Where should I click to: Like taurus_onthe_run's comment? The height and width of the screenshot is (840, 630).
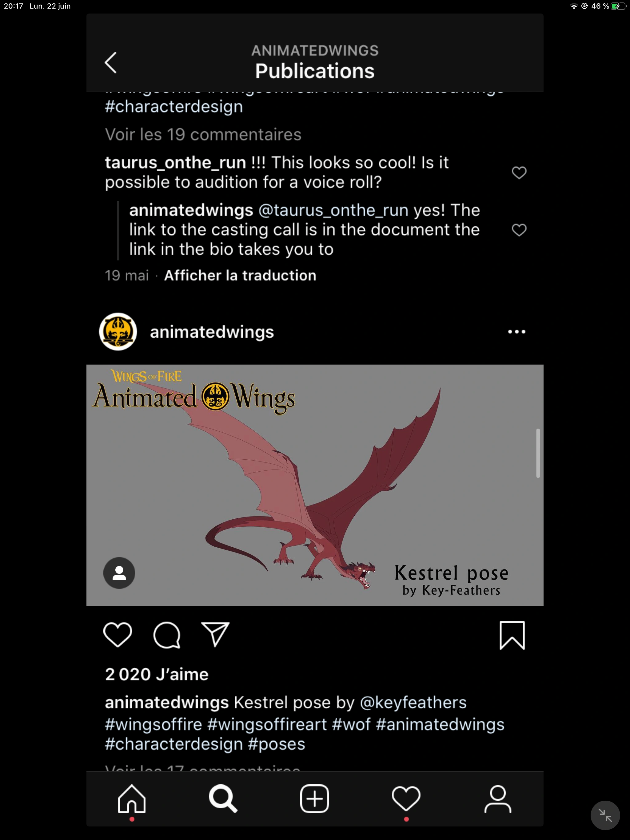519,172
